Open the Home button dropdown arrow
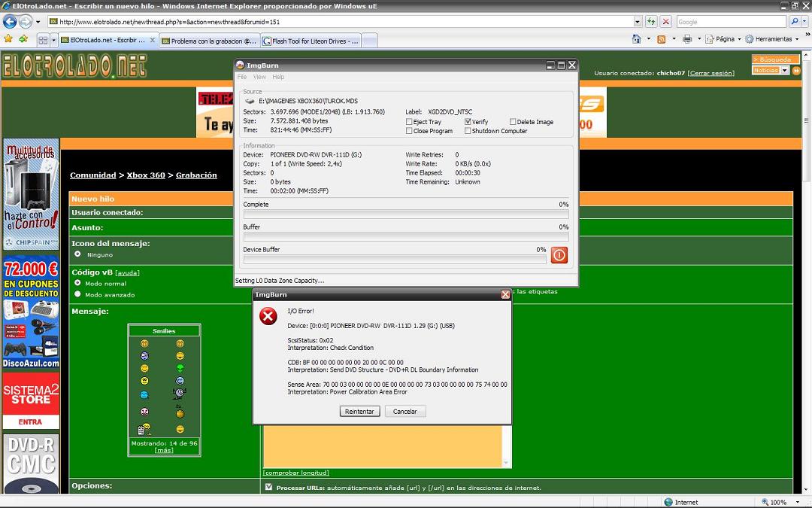This screenshot has width=812, height=508. 648,39
